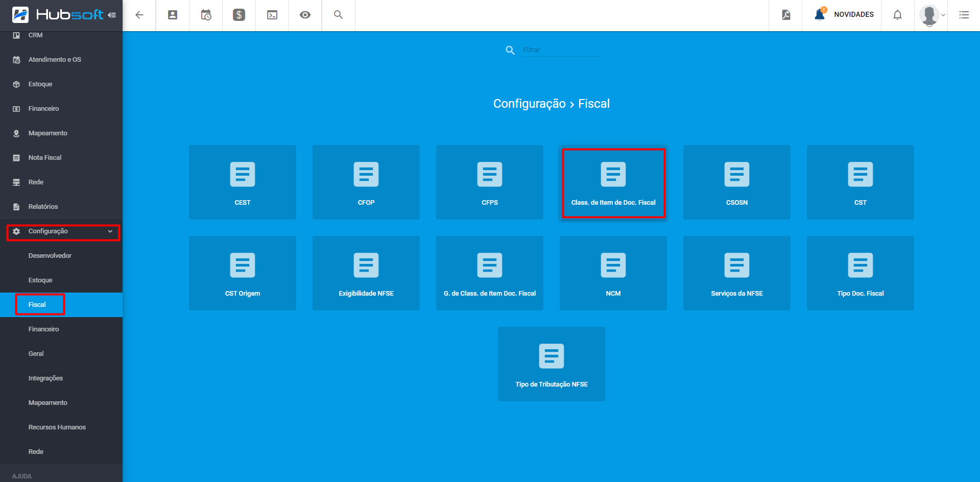This screenshot has width=980, height=482.
Task: Open the Tipo de Tributação NFSE tile
Action: coord(552,364)
